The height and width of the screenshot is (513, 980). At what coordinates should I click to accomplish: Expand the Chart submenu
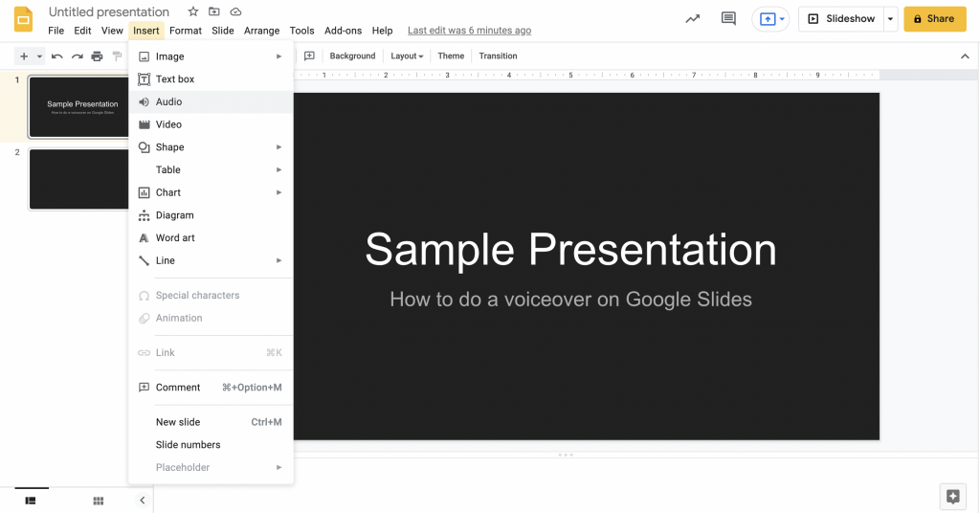click(x=211, y=192)
